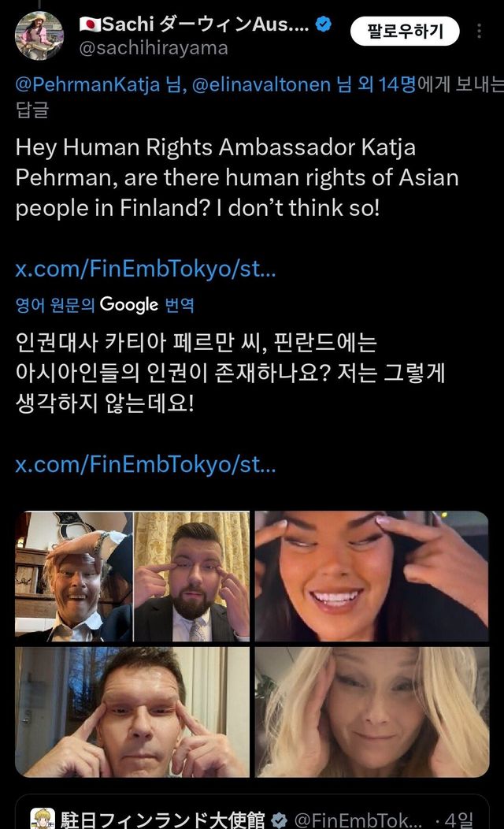Open the @sachihirayama handle
This screenshot has height=829, width=504.
(x=154, y=48)
